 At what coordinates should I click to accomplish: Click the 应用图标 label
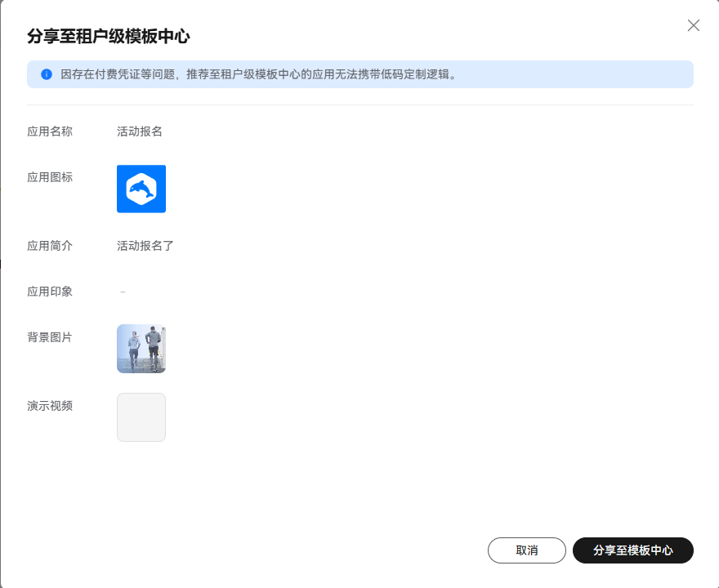(x=50, y=177)
